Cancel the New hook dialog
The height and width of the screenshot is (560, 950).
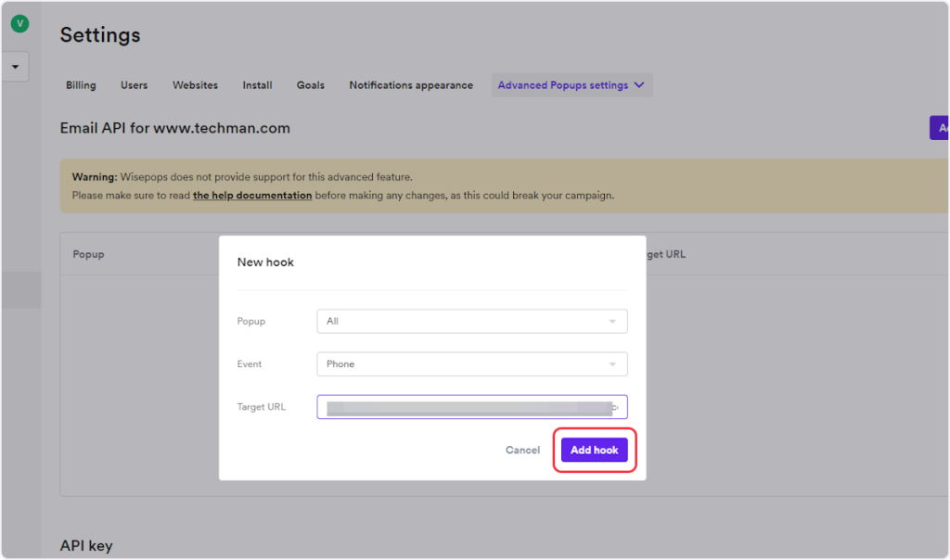[x=522, y=451]
